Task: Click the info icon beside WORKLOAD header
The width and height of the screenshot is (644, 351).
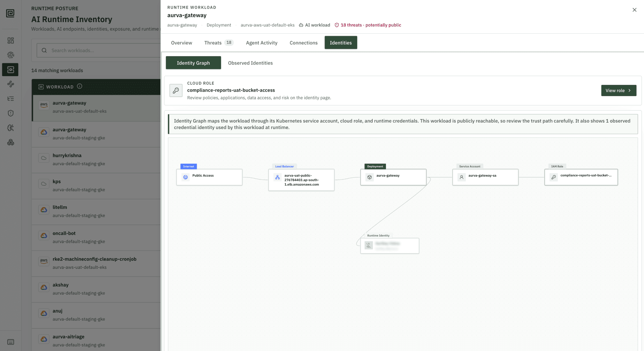Action: (x=80, y=86)
